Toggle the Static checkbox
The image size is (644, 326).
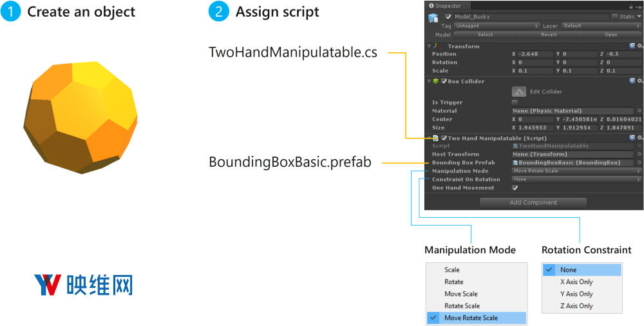tap(614, 17)
